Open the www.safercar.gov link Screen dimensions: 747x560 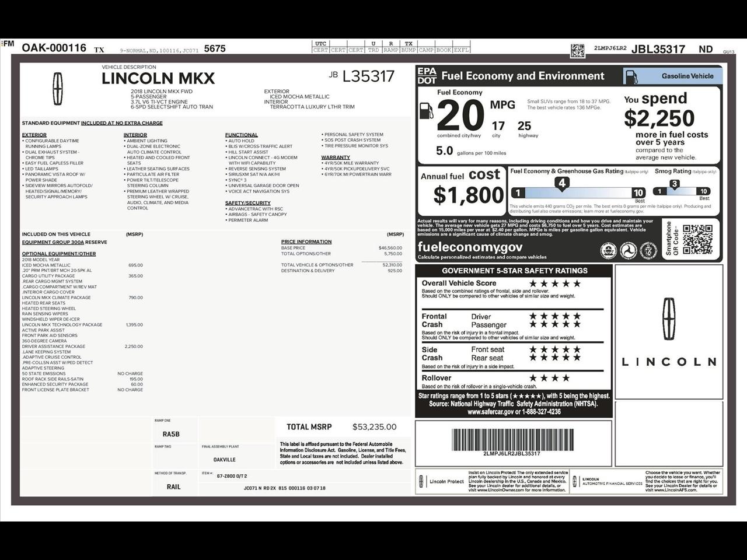[490, 412]
